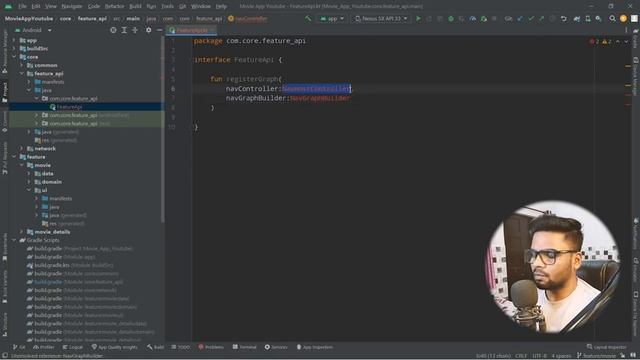The image size is (640, 360).
Task: Click the Undo rollback arrow icon
Action: coord(563,18)
